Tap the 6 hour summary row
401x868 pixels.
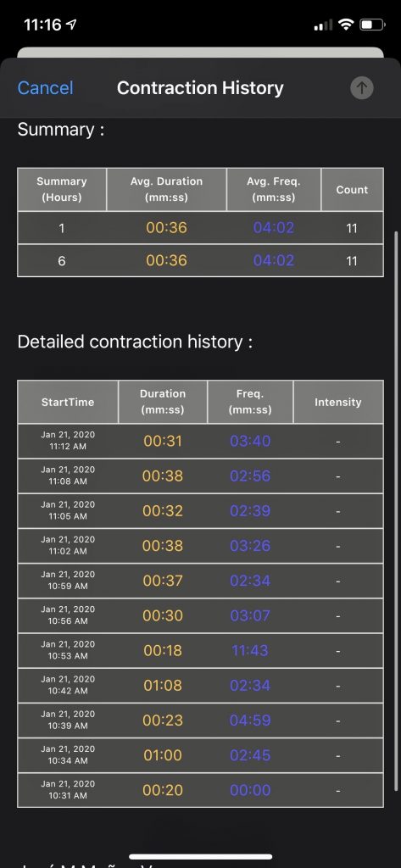pyautogui.click(x=200, y=261)
